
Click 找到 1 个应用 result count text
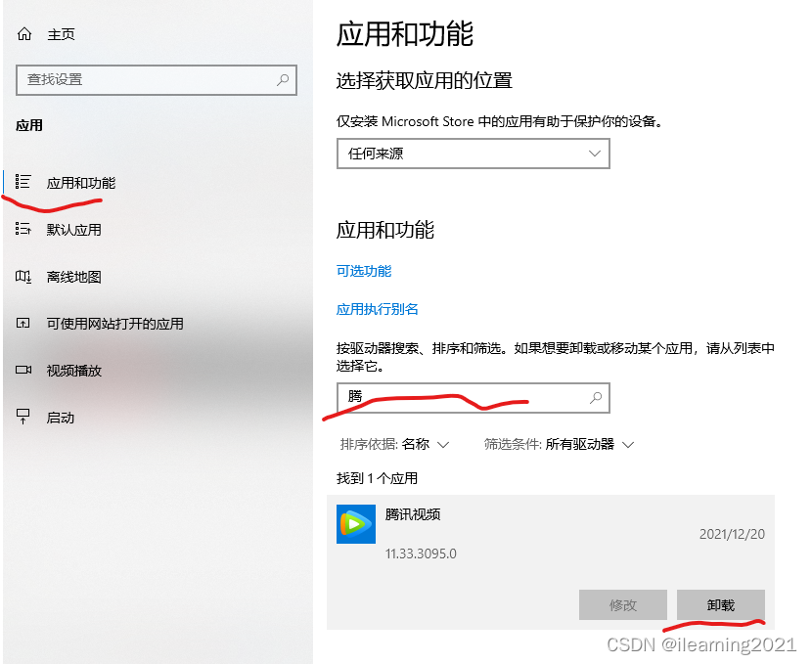pyautogui.click(x=377, y=478)
